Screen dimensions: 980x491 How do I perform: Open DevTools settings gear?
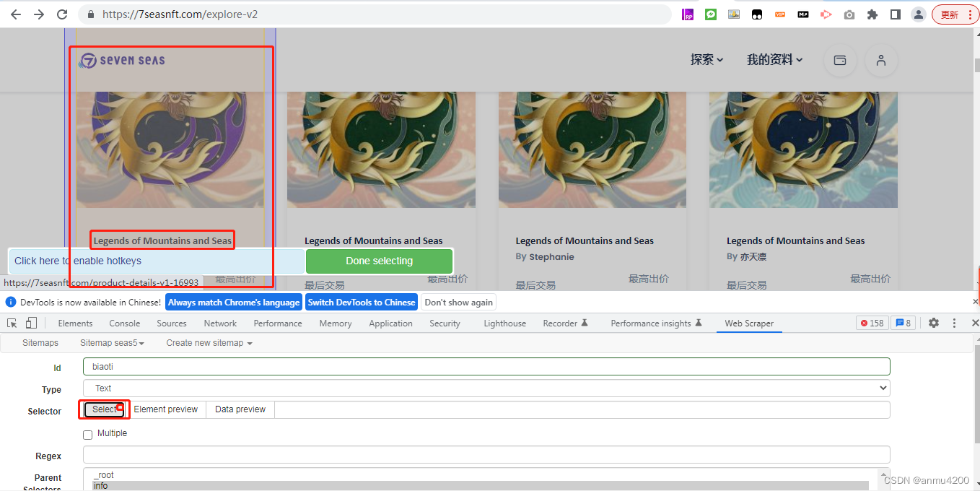point(934,323)
